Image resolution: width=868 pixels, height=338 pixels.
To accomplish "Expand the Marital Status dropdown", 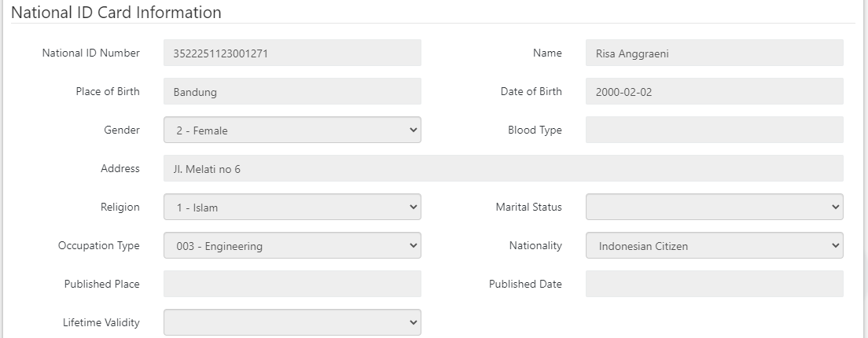I will tap(714, 208).
